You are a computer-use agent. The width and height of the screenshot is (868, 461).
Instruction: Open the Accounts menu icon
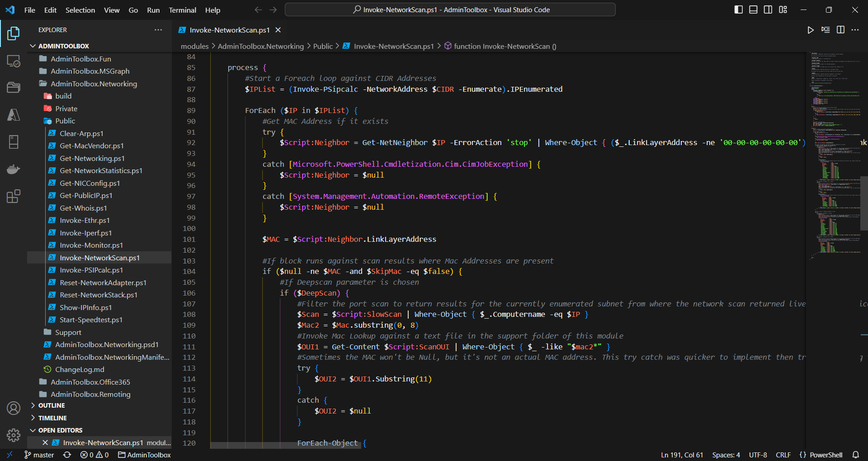[14, 408]
